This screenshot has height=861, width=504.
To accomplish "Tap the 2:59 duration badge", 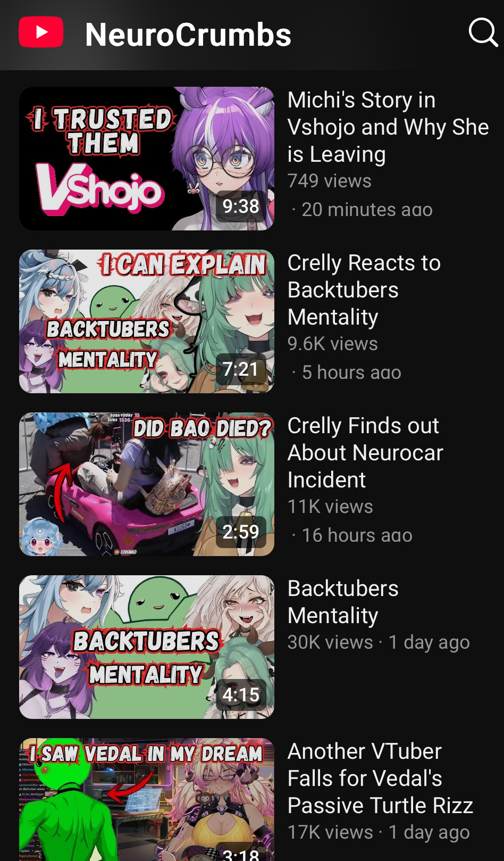I will (x=241, y=532).
